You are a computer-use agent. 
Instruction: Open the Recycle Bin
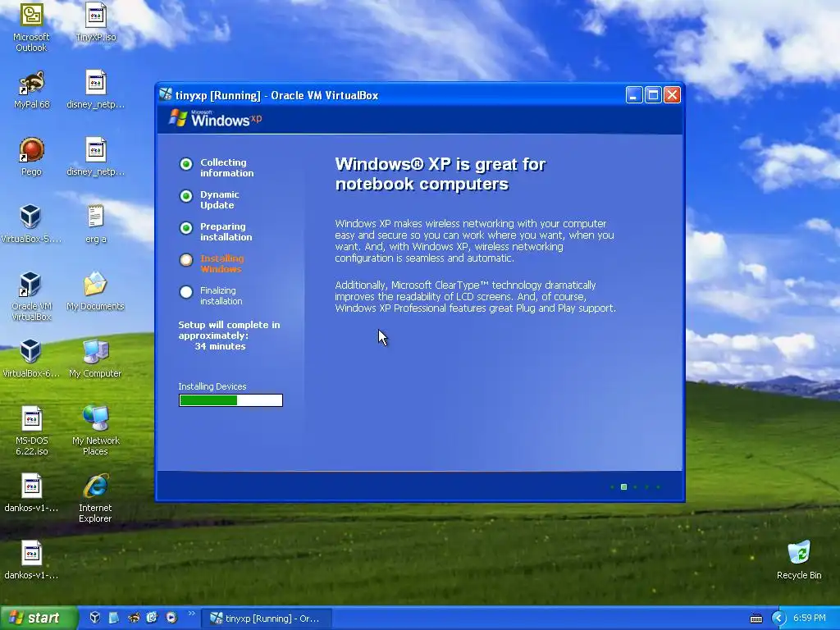(799, 559)
